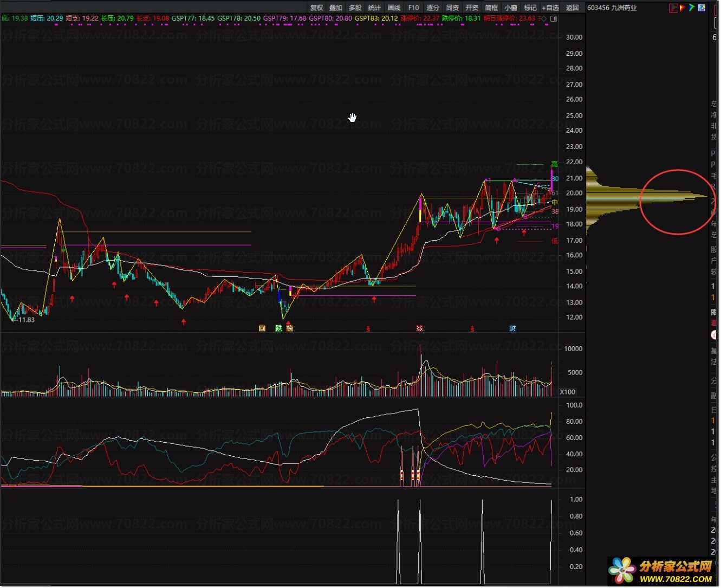Click the red 张 event marker
721x588 pixels.
tap(419, 328)
